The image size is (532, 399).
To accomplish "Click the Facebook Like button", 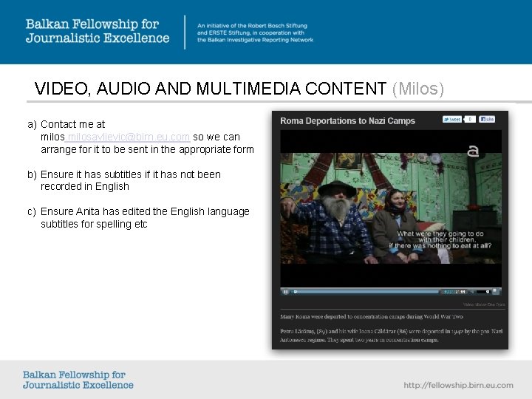I will [487, 119].
